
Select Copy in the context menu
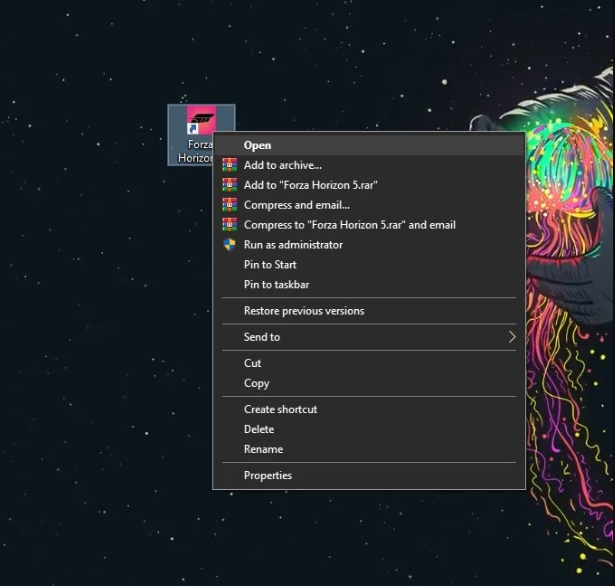pos(369,383)
